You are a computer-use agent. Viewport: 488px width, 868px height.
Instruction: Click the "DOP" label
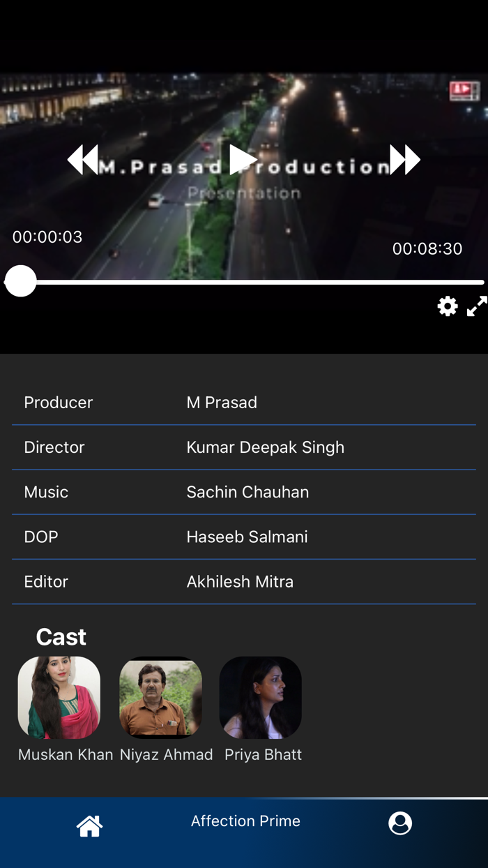tap(41, 537)
